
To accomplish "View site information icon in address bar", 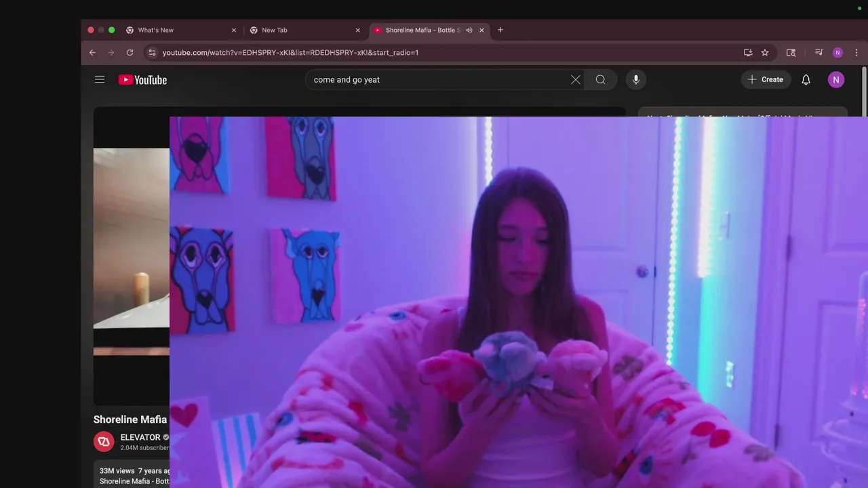I will tap(152, 52).
